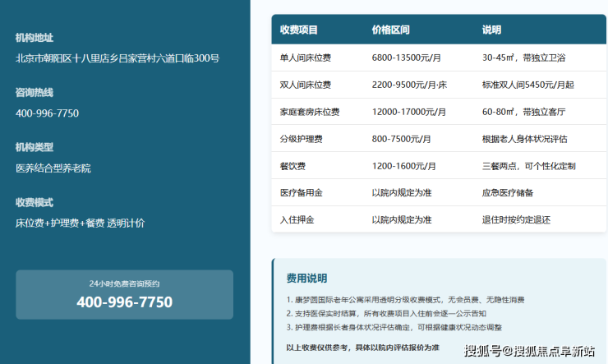Select price '12000-17000元/月'
Image resolution: width=608 pixels, height=364 pixels.
click(408, 112)
